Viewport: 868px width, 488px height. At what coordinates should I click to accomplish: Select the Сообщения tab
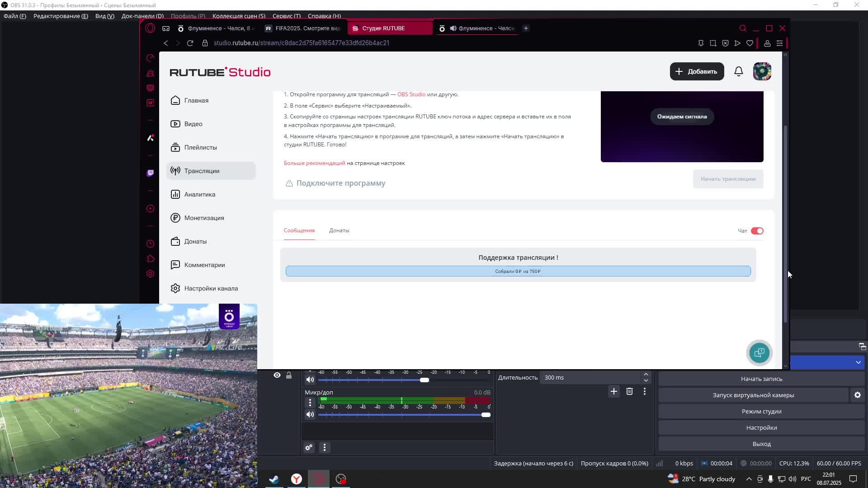(x=299, y=230)
